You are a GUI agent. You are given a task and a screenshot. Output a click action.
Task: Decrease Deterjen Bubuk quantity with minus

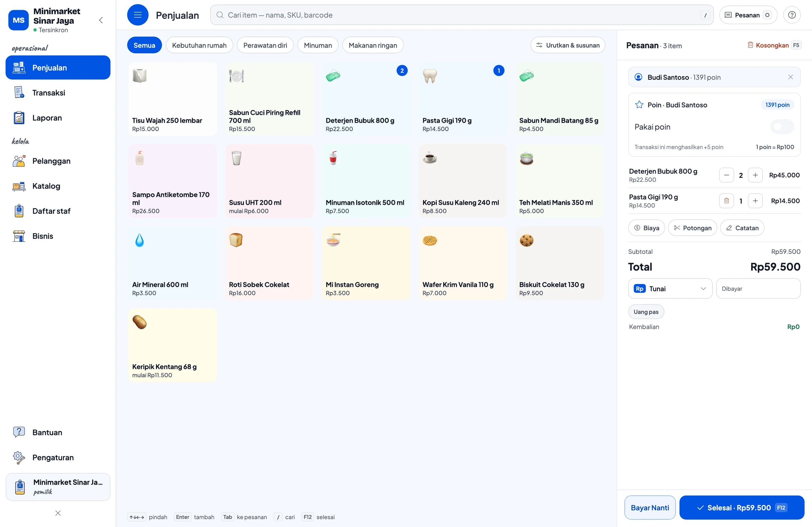tap(726, 175)
